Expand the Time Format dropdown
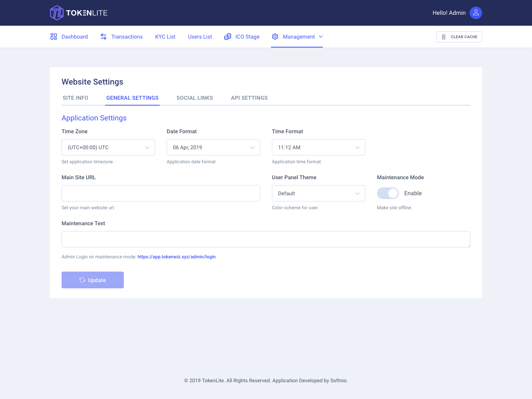The height and width of the screenshot is (399, 532). (319, 147)
